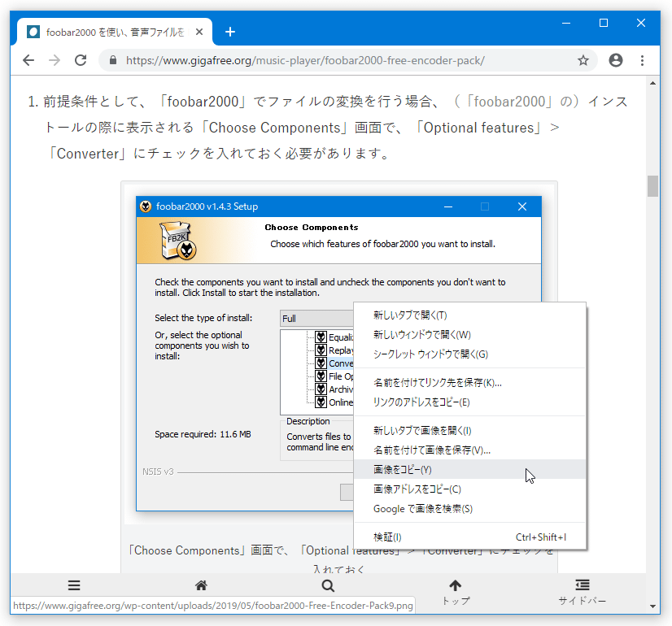Click the scrollbar up arrow

pyautogui.click(x=652, y=83)
